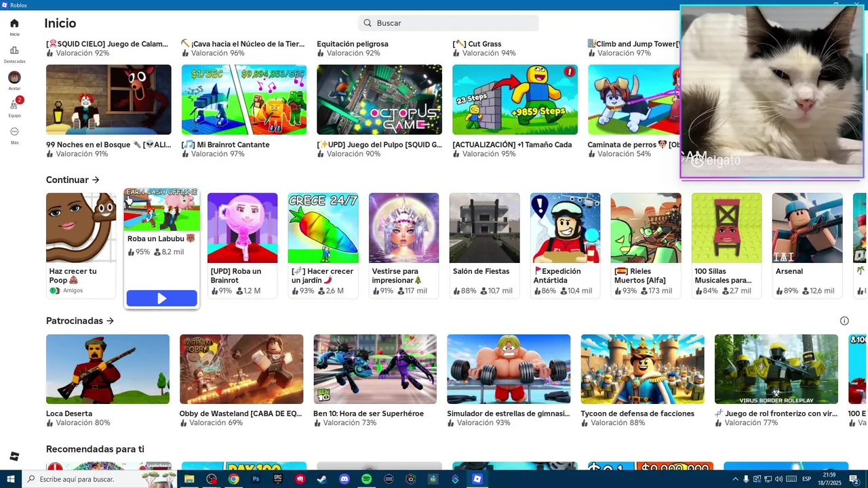868x488 pixels.
Task: Open [UPD] Roba un Brainrot tile
Action: click(x=242, y=245)
